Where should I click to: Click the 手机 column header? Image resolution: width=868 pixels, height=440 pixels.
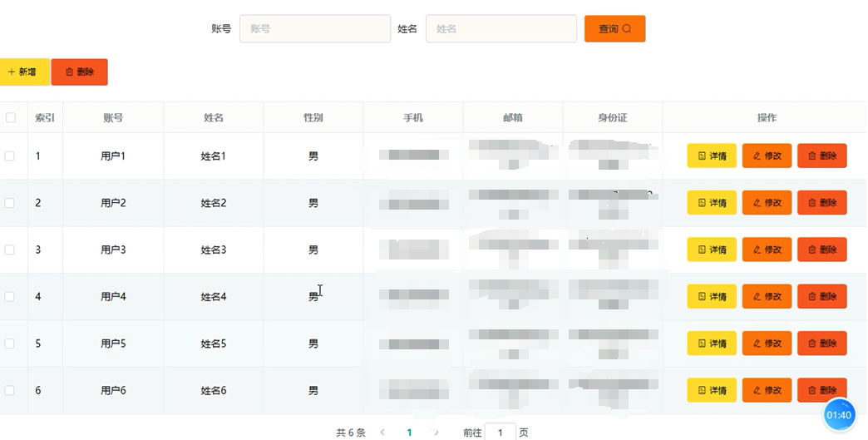pyautogui.click(x=413, y=117)
